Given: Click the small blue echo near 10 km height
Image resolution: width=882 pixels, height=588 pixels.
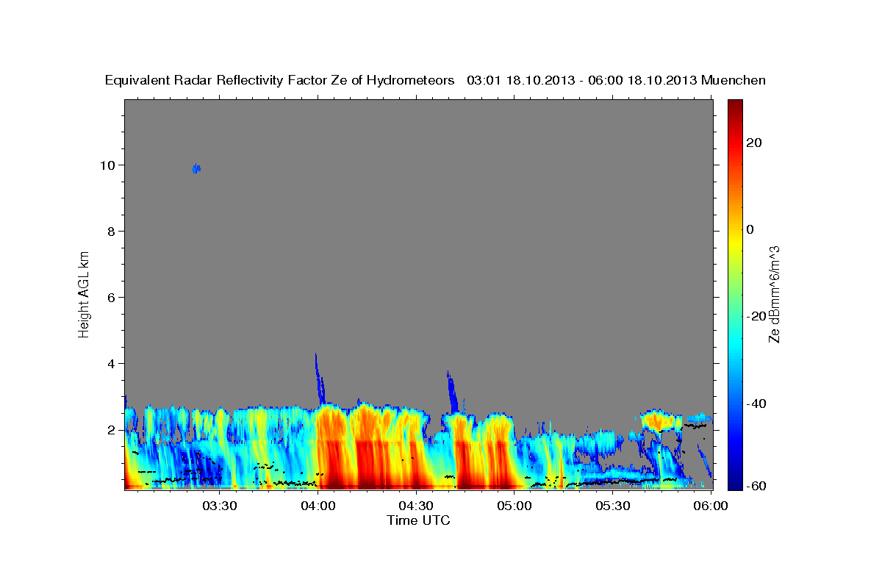Looking at the screenshot, I should click(196, 168).
